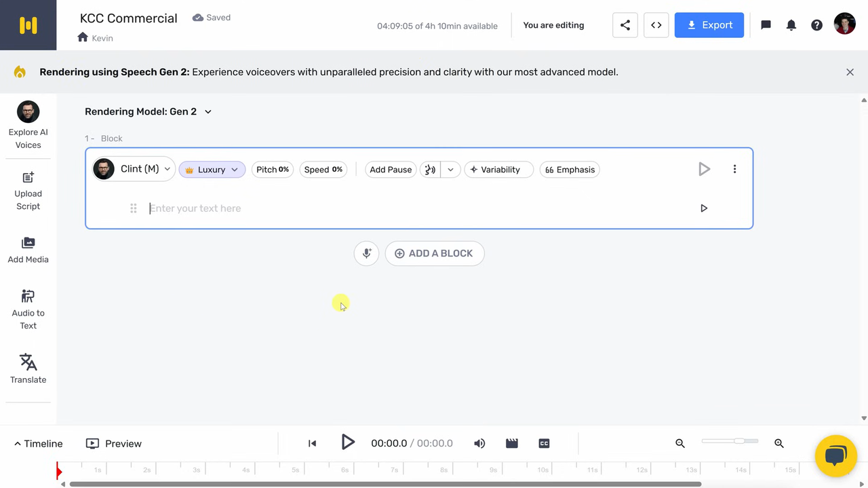Click the Emphasis button
The image size is (868, 488).
(x=570, y=170)
